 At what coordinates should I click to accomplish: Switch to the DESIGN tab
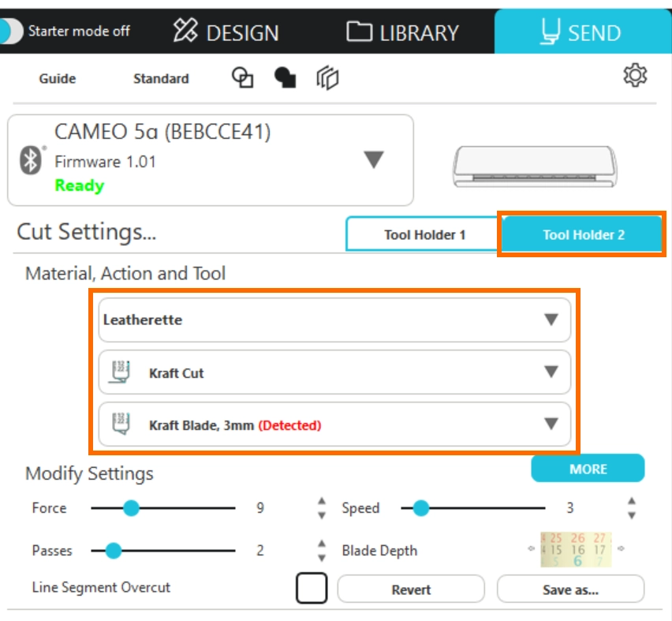coord(227,32)
